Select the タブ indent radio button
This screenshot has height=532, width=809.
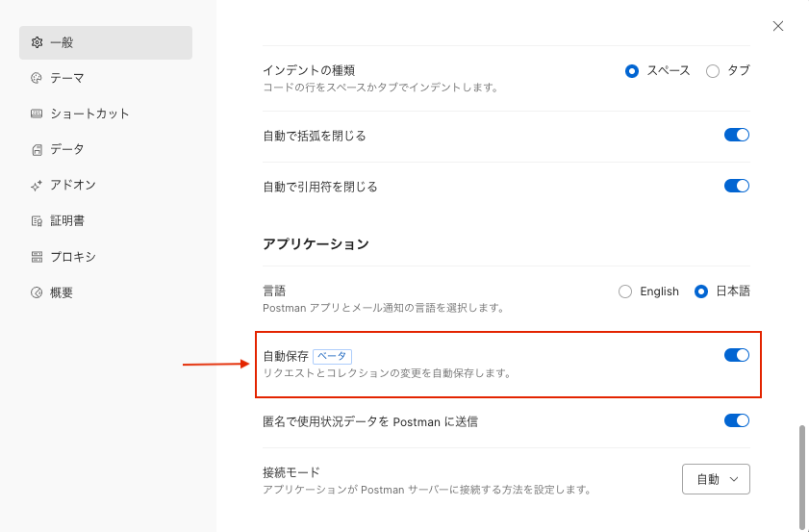point(713,71)
